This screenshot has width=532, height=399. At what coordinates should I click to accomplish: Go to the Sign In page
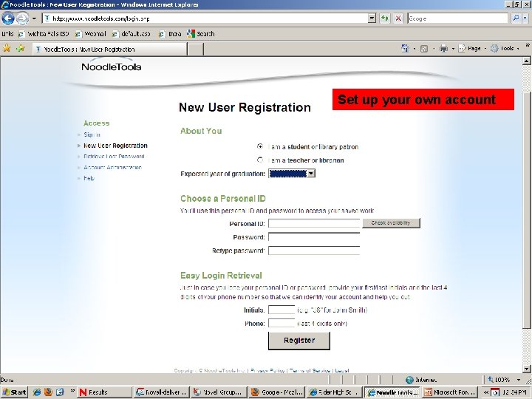92,134
